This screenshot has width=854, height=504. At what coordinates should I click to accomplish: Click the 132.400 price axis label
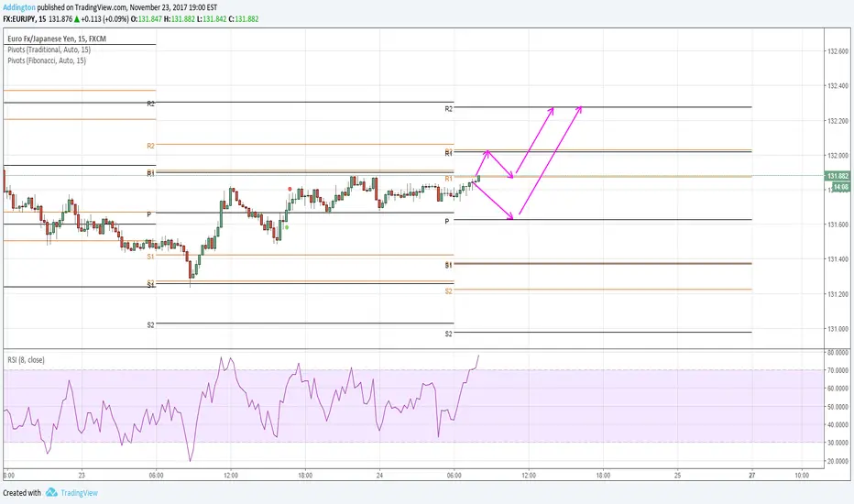(x=838, y=86)
